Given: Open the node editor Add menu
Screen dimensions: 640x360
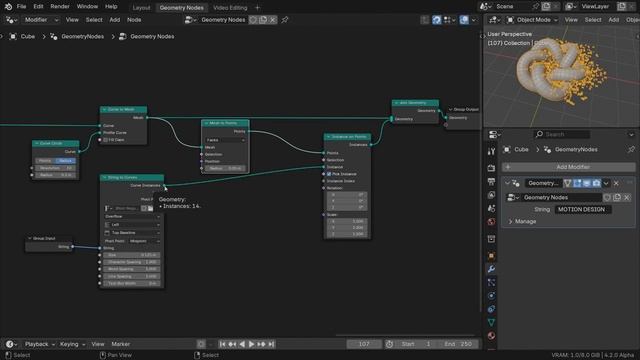Looking at the screenshot, I should (115, 20).
